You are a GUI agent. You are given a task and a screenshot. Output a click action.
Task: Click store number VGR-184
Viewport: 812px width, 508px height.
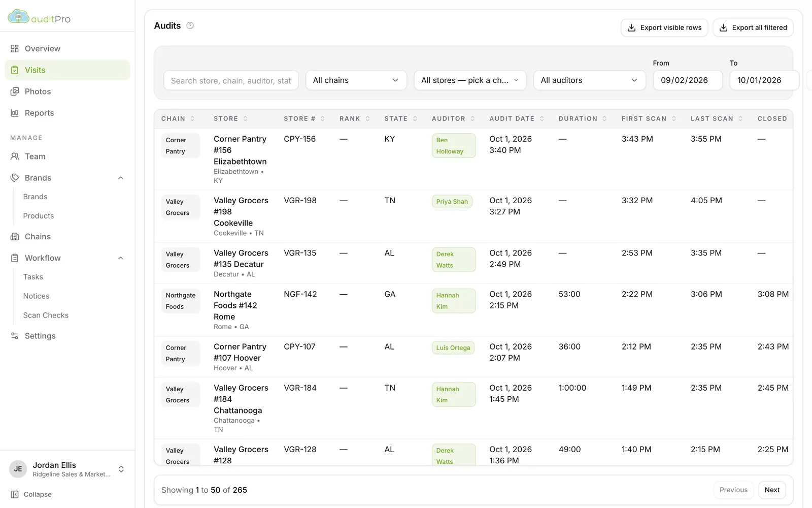point(300,388)
